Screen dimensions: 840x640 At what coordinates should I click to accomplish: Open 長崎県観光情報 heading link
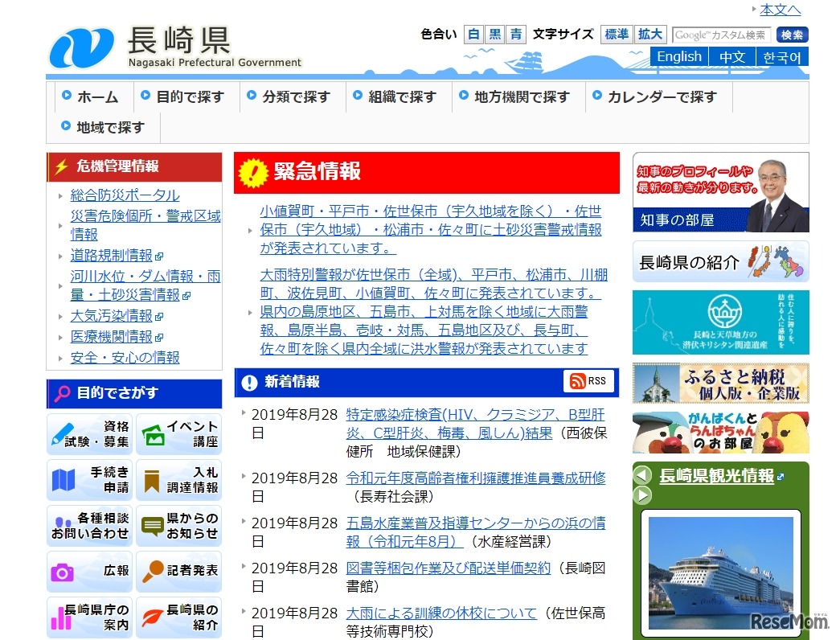[716, 476]
